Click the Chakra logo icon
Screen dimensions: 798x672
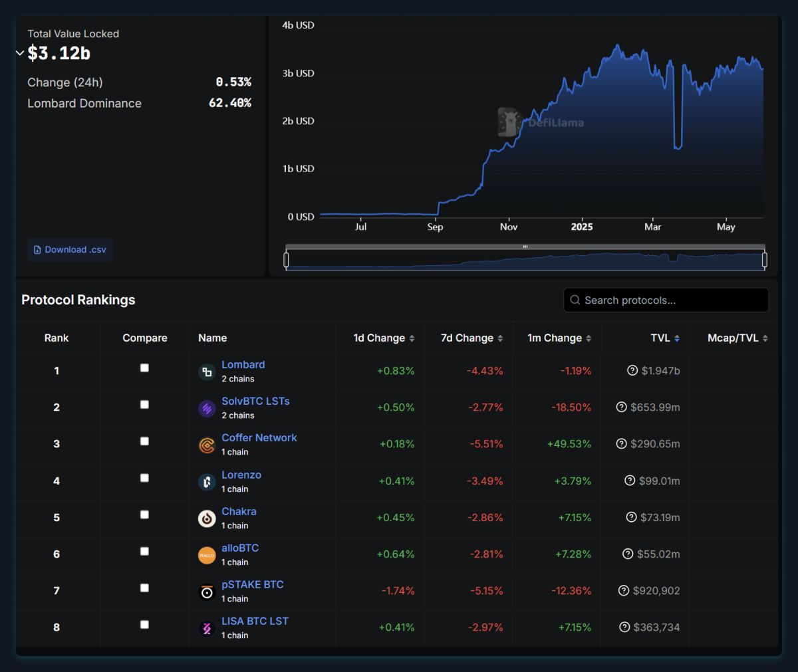coord(207,518)
